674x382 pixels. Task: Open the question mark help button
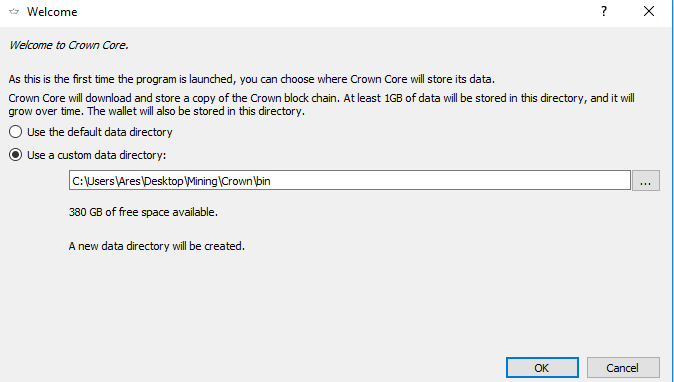tap(604, 11)
